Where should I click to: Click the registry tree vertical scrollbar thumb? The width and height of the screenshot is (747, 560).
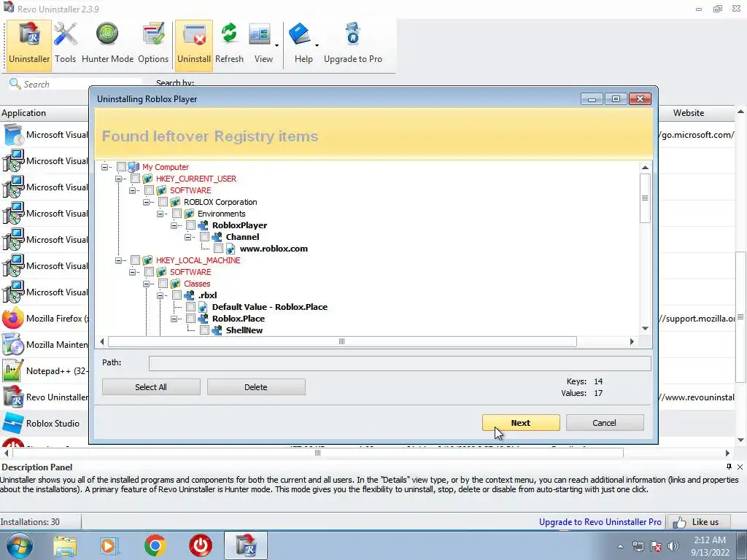coord(645,198)
